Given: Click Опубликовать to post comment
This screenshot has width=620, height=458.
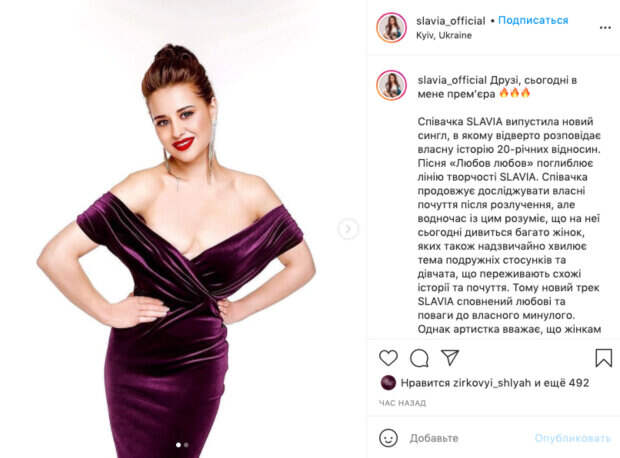Looking at the screenshot, I should coord(573,438).
